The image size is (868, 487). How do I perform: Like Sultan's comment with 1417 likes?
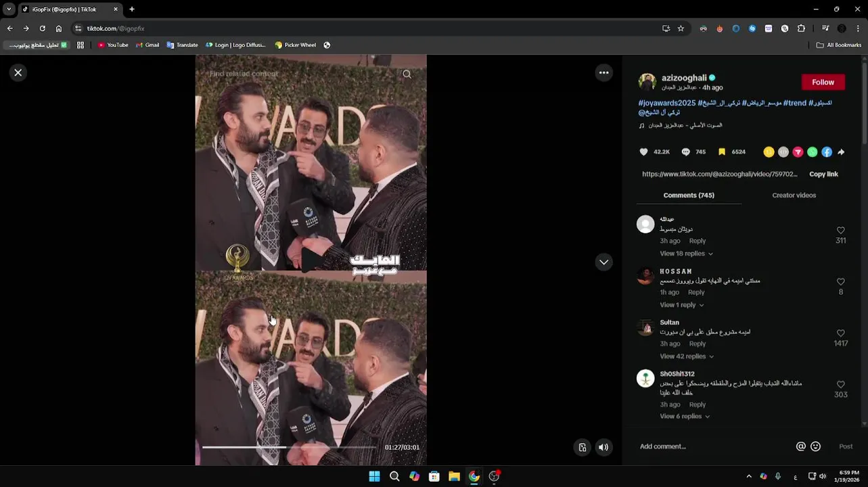tap(841, 333)
